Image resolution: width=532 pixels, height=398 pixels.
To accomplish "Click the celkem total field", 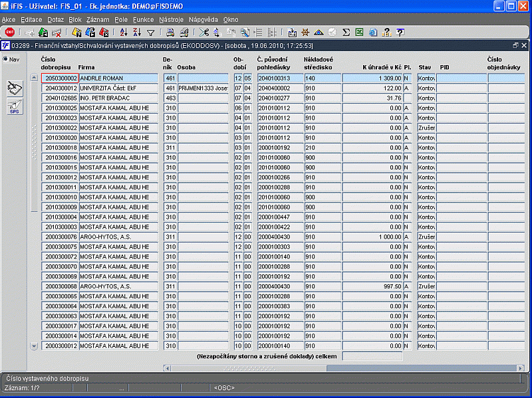I will click(x=372, y=356).
